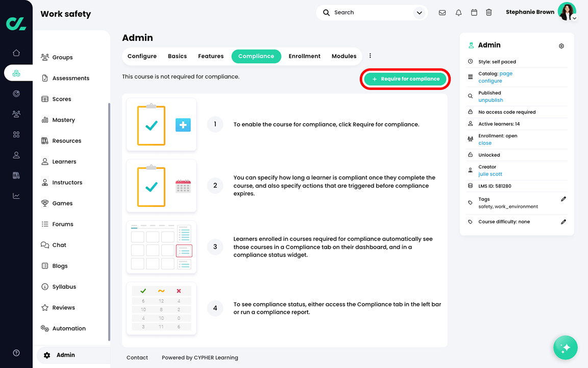Image resolution: width=588 pixels, height=368 pixels.
Task: Edit the course Tags with the pencil icon
Action: pyautogui.click(x=563, y=199)
